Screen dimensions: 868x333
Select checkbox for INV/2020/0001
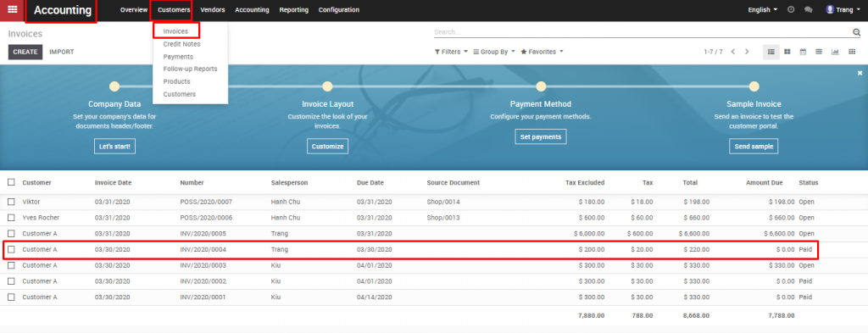click(11, 297)
